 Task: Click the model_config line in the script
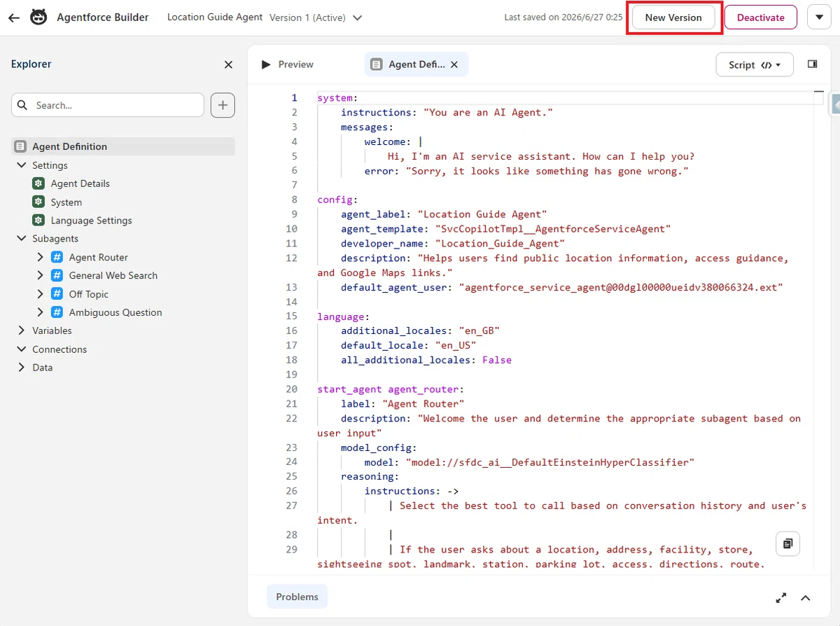click(379, 447)
